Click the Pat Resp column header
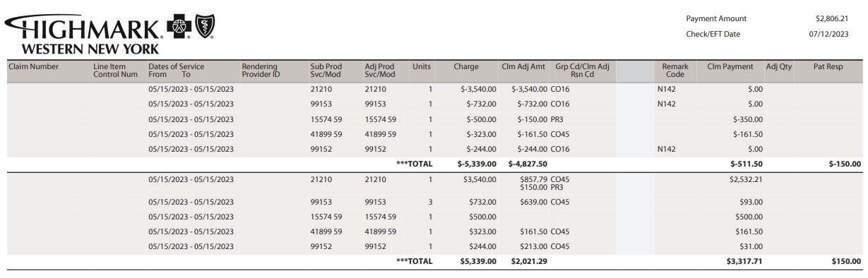The image size is (868, 278). [x=828, y=67]
